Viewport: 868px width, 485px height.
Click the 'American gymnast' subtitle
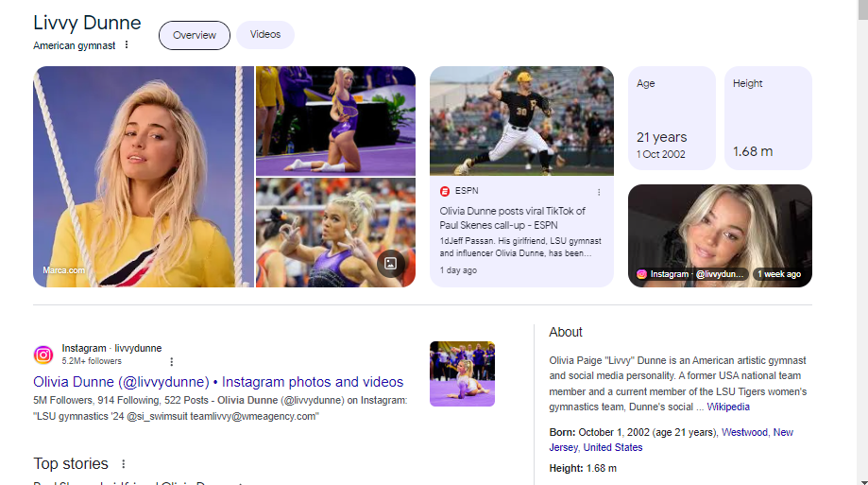click(x=75, y=45)
